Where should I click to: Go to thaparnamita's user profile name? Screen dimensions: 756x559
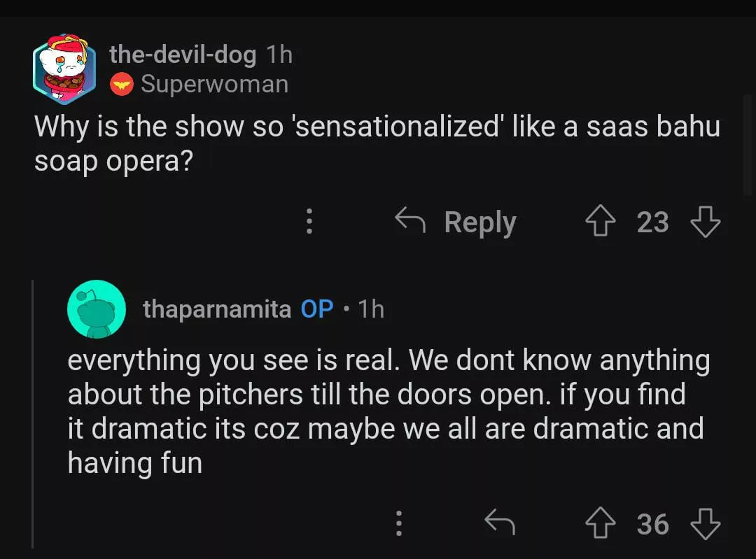[217, 309]
